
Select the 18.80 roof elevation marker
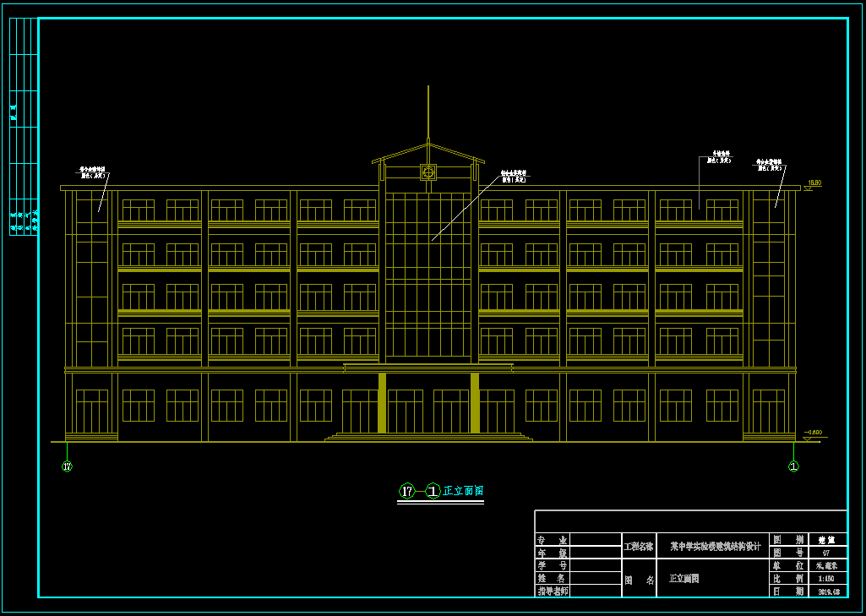814,184
